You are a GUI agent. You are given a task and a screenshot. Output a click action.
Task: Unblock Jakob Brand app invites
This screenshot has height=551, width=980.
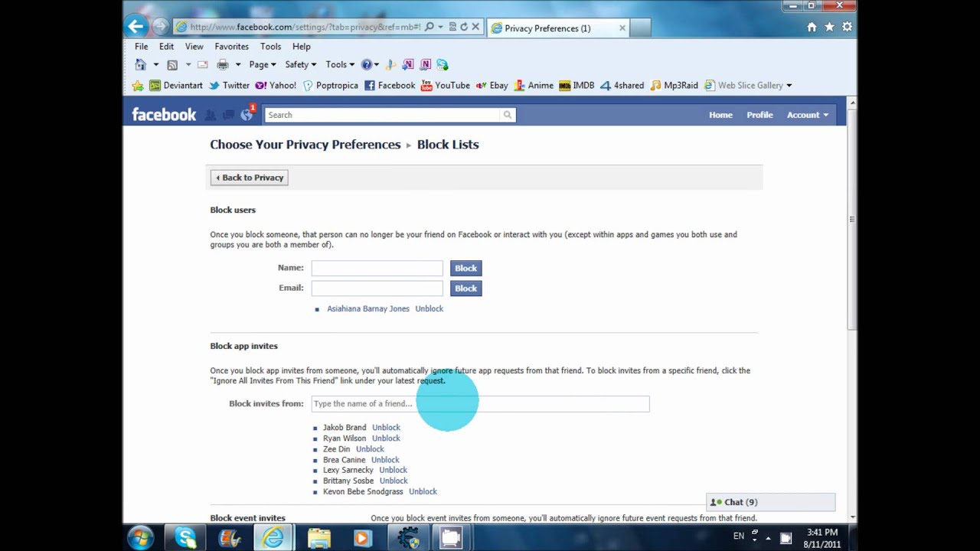(386, 427)
